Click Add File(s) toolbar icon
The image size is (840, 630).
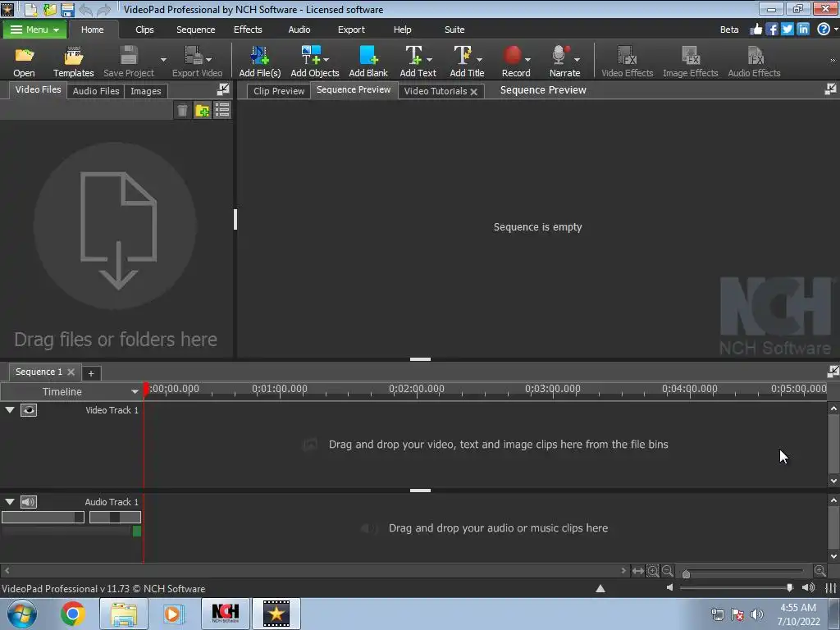tap(260, 62)
